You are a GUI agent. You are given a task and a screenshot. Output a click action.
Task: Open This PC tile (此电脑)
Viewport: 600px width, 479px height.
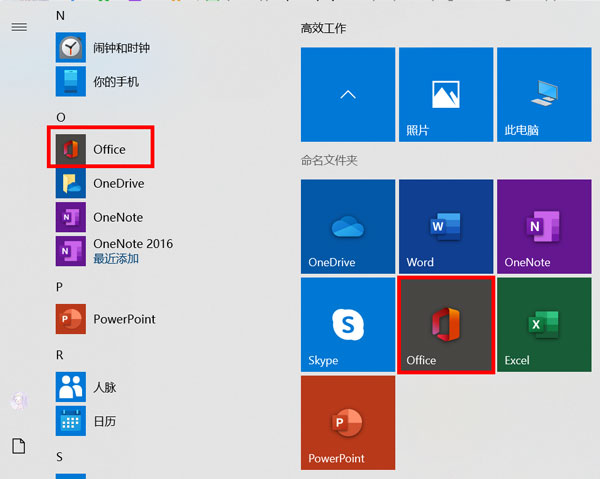[544, 94]
